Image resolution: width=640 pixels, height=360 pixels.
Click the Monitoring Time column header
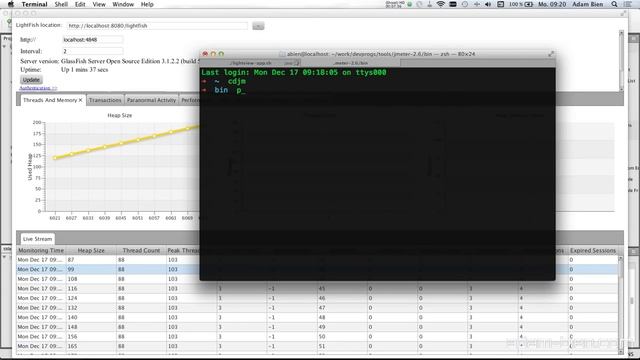click(x=41, y=250)
